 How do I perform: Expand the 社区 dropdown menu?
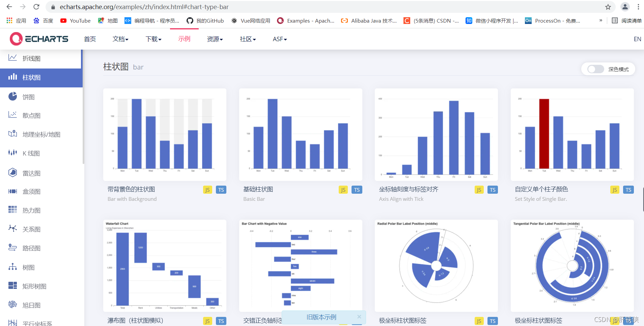(x=248, y=39)
